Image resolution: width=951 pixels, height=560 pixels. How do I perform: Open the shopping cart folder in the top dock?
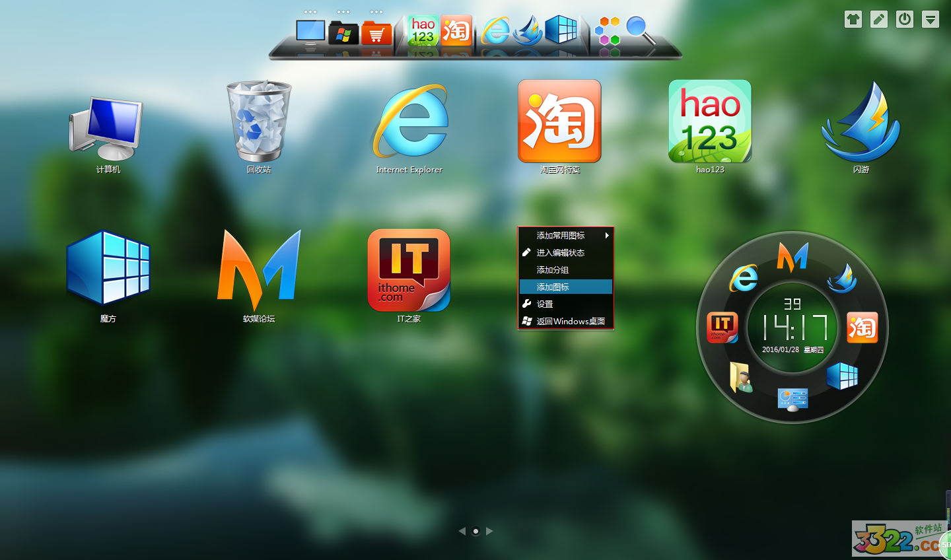[x=376, y=33]
